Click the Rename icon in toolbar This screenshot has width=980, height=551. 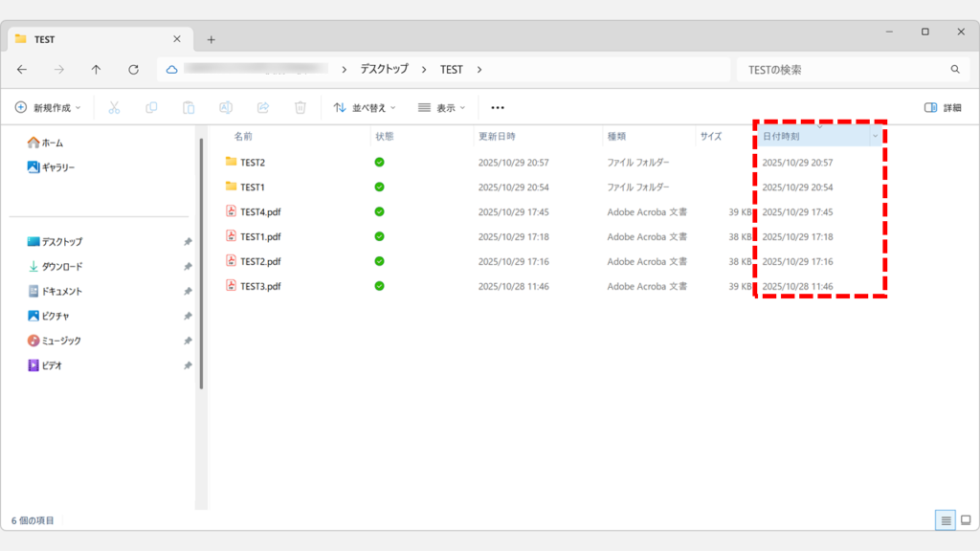click(x=226, y=108)
